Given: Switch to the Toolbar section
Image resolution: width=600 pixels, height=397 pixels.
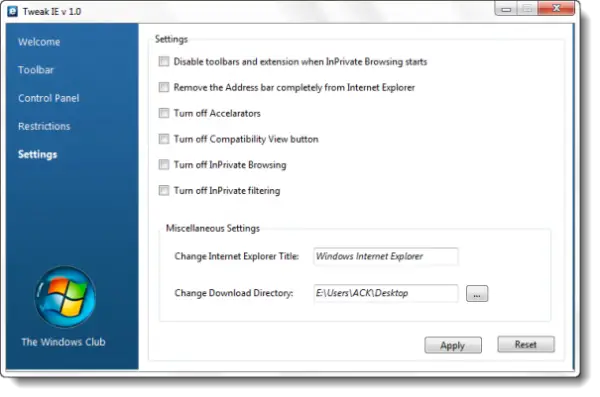Looking at the screenshot, I should click(x=36, y=70).
